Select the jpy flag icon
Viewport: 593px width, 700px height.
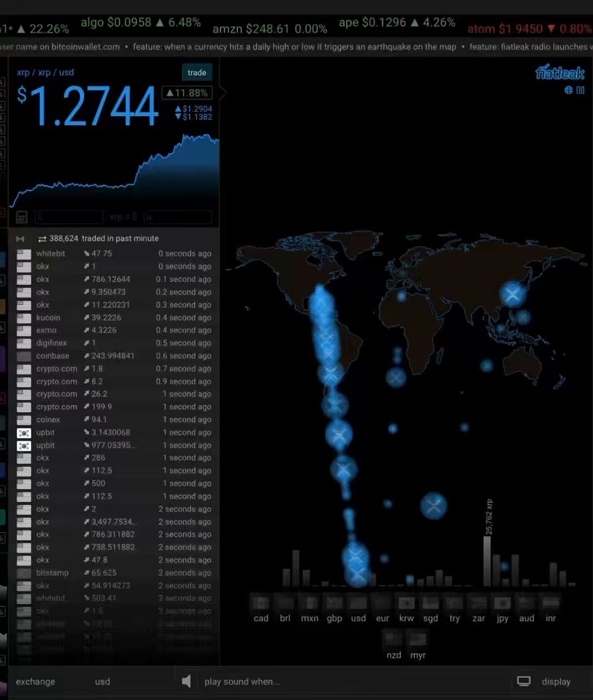503,603
